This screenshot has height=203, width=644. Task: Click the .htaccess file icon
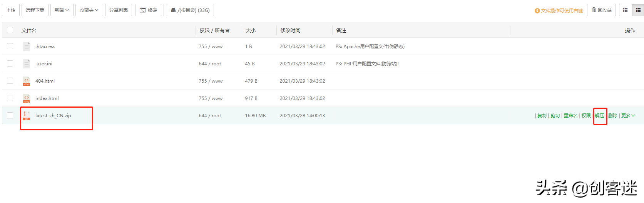26,47
